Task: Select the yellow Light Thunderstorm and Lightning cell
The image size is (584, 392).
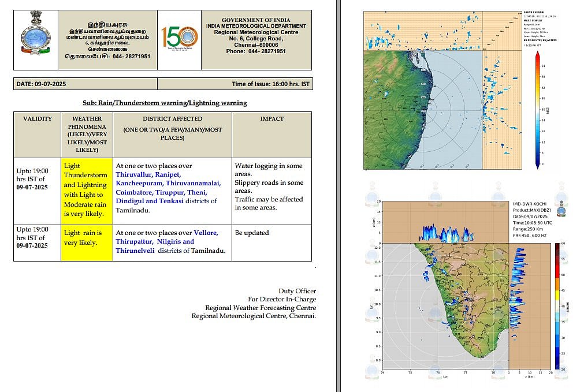Action: tap(86, 191)
